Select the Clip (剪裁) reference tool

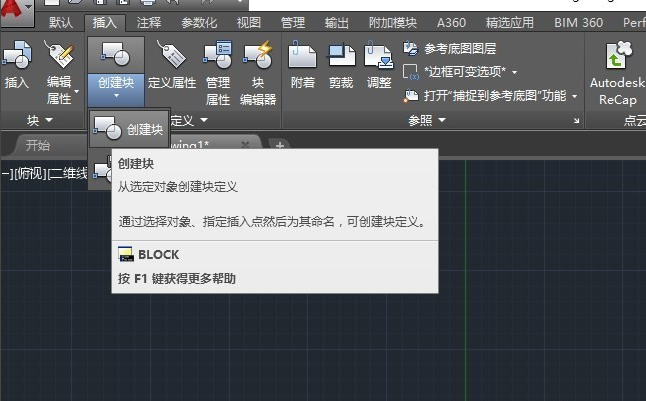(342, 65)
